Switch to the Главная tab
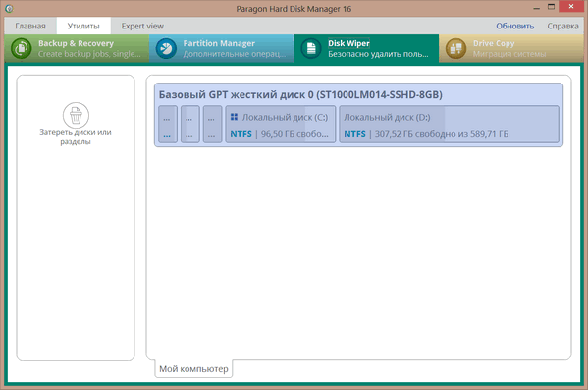588x390 pixels. pyautogui.click(x=30, y=26)
